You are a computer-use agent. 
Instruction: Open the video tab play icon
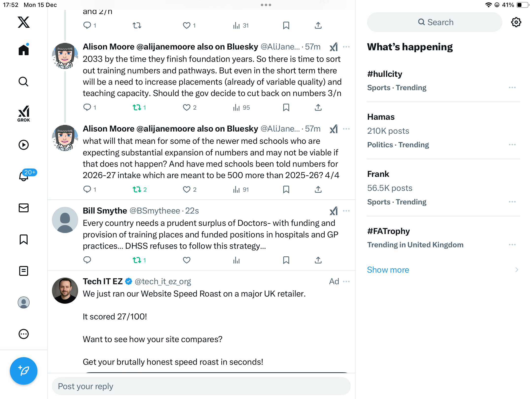24,145
